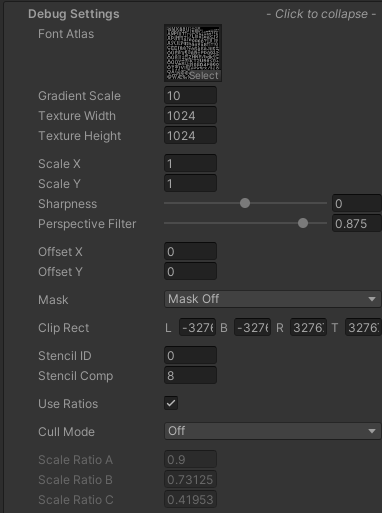Click the Scale Ratio A field
The width and height of the screenshot is (382, 513).
point(190,460)
